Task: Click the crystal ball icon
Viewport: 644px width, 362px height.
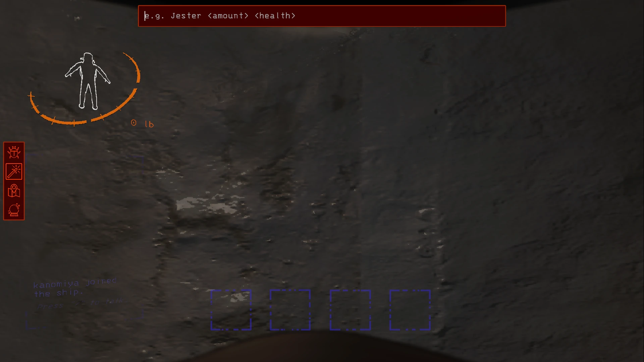Action: [x=14, y=210]
